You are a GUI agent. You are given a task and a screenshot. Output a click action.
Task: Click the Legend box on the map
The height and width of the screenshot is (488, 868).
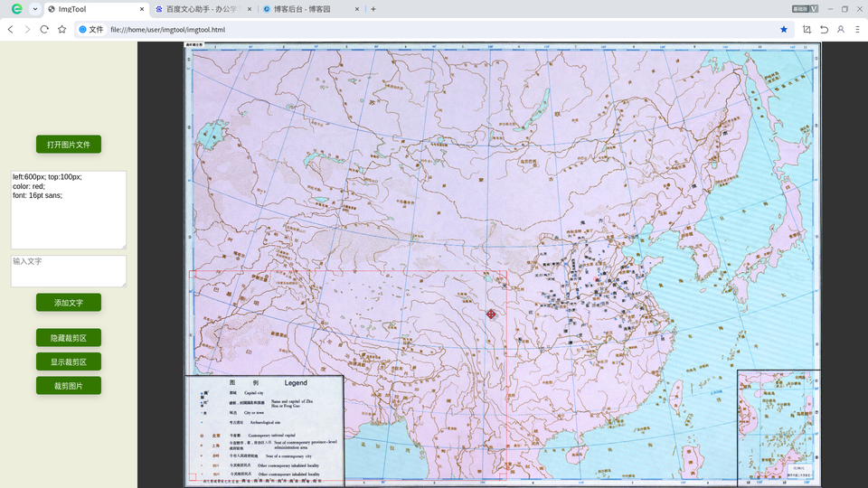[x=265, y=430]
